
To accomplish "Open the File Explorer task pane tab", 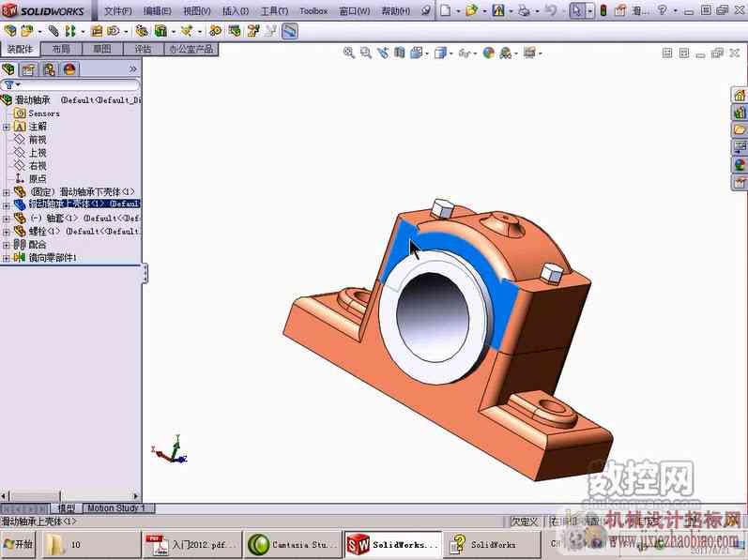I will pos(740,129).
